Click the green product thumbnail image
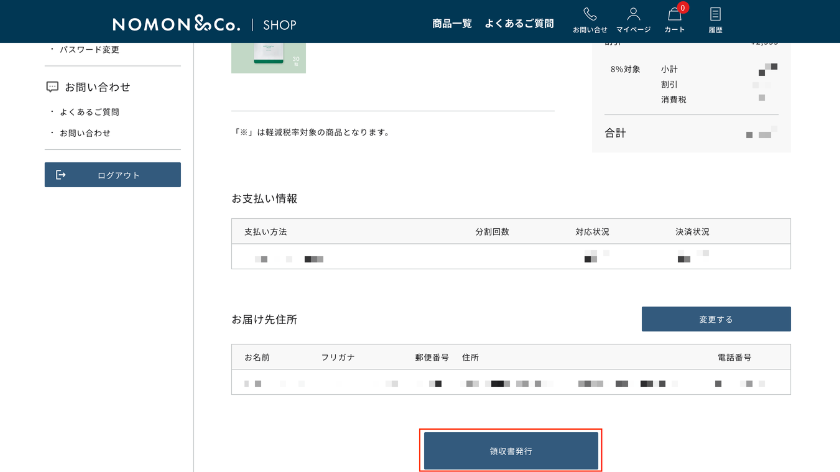The width and height of the screenshot is (840, 472). [x=268, y=57]
